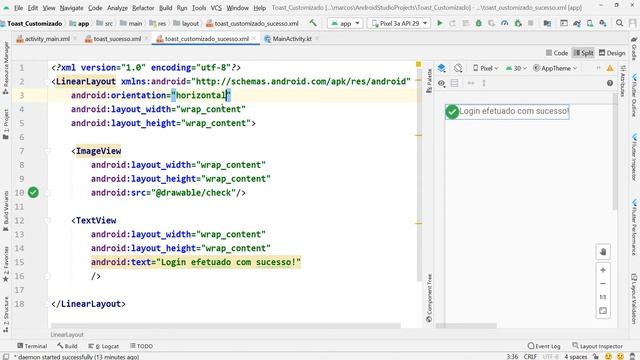The height and width of the screenshot is (360, 640).
Task: Click the green Debug app bug icon
Action: pyautogui.click(x=478, y=23)
